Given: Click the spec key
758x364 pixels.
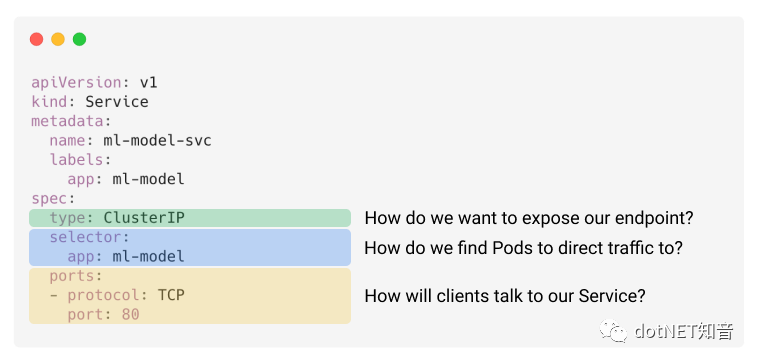Looking at the screenshot, I should [50, 199].
